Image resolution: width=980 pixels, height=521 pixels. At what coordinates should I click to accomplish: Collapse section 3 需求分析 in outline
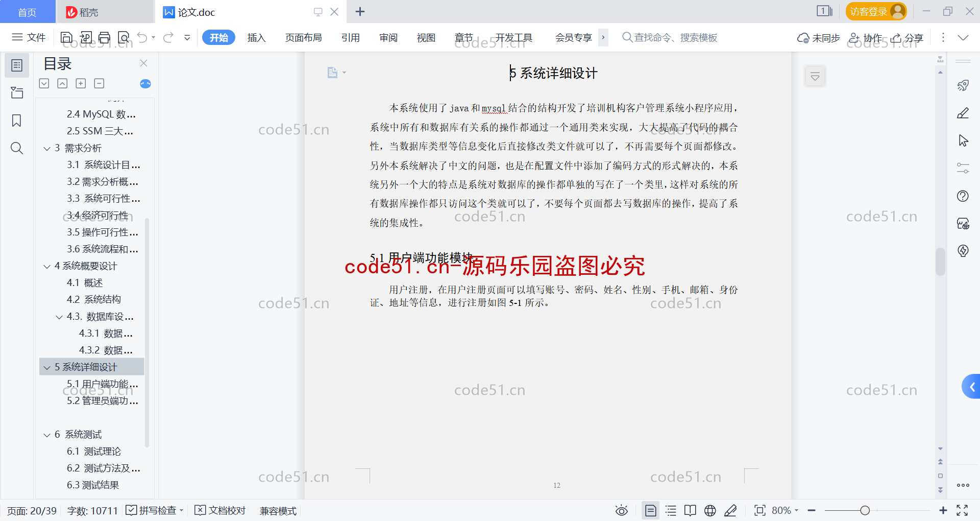47,149
